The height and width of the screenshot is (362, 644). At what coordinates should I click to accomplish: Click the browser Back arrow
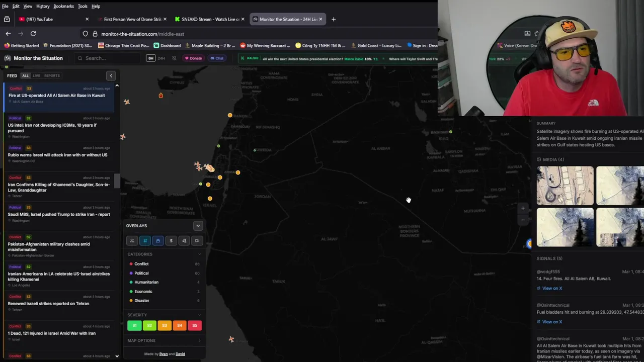pyautogui.click(x=8, y=34)
